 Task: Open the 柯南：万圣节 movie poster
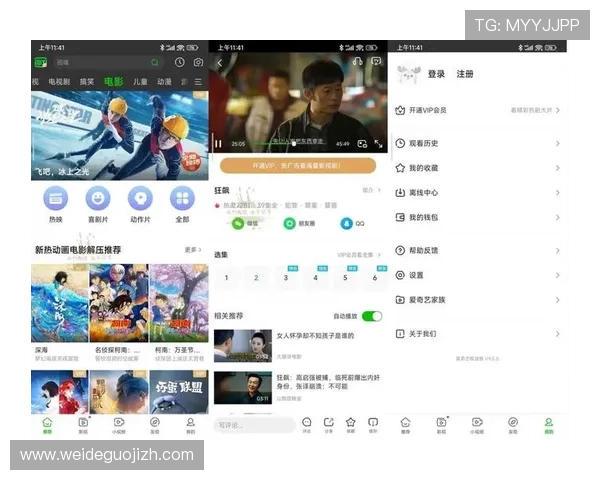click(x=179, y=303)
